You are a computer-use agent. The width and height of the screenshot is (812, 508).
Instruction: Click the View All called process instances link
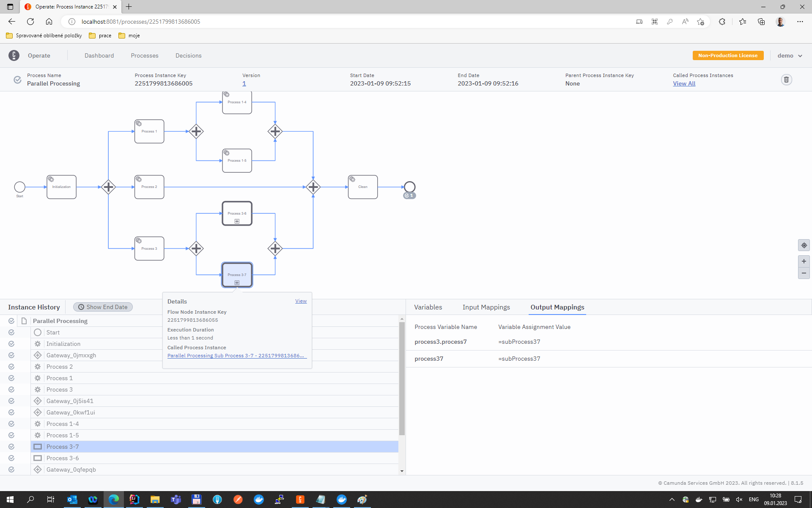(x=684, y=83)
